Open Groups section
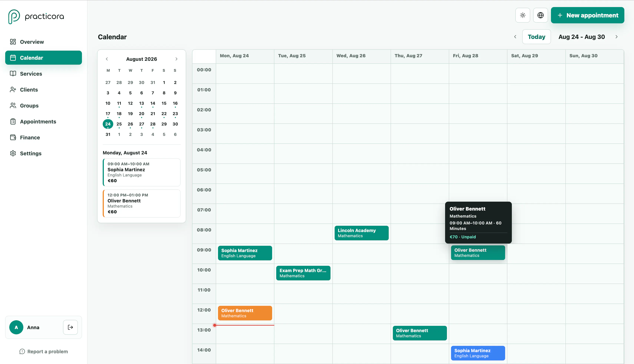The width and height of the screenshot is (634, 364). (x=44, y=105)
